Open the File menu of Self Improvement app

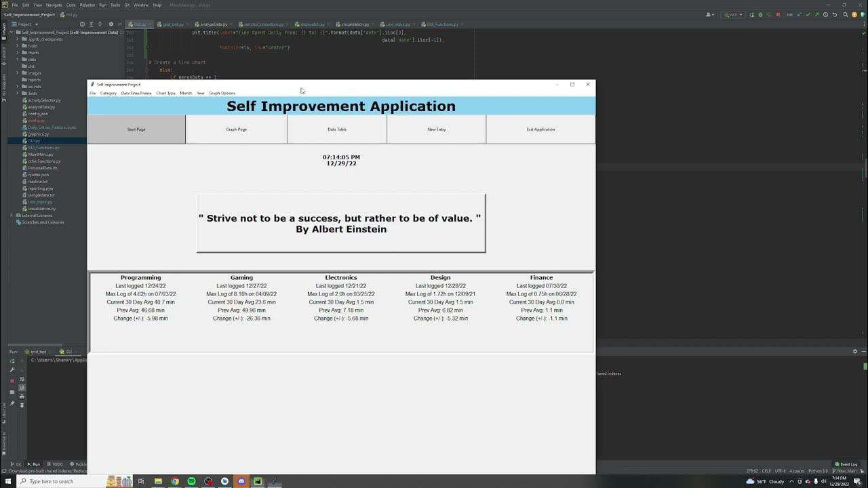click(x=93, y=93)
